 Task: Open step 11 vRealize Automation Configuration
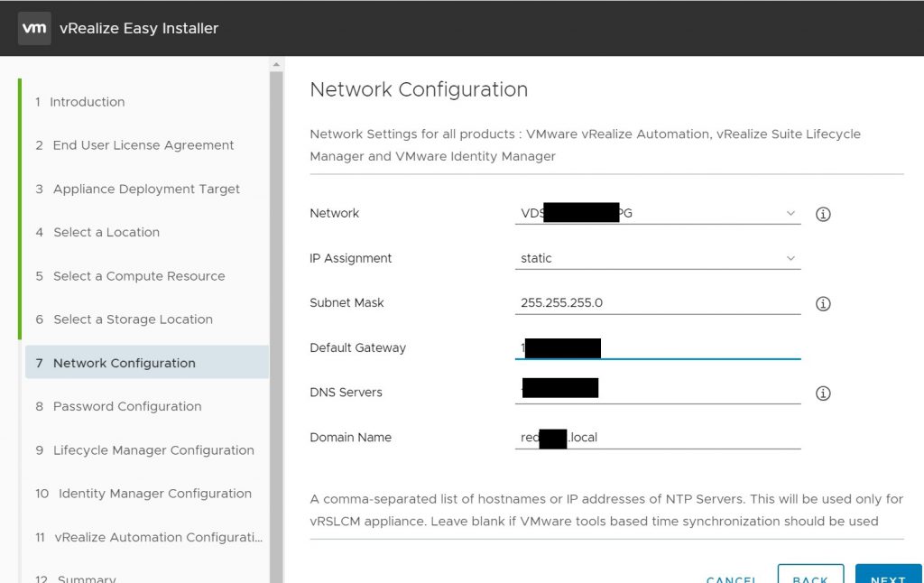click(x=149, y=537)
